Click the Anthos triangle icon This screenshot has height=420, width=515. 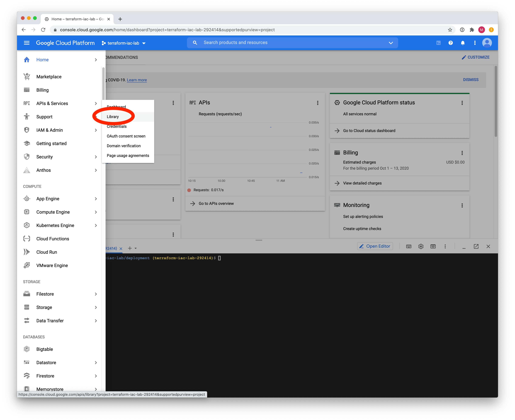27,170
